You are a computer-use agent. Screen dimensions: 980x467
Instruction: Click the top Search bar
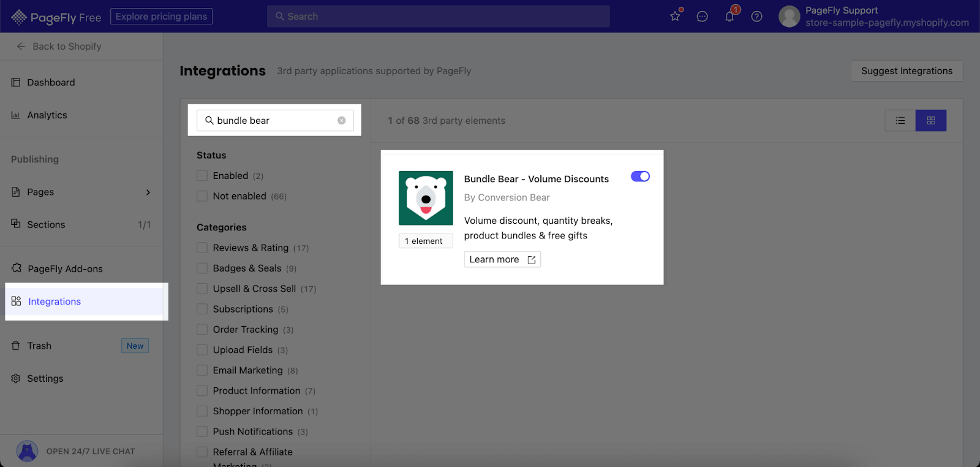click(x=438, y=17)
